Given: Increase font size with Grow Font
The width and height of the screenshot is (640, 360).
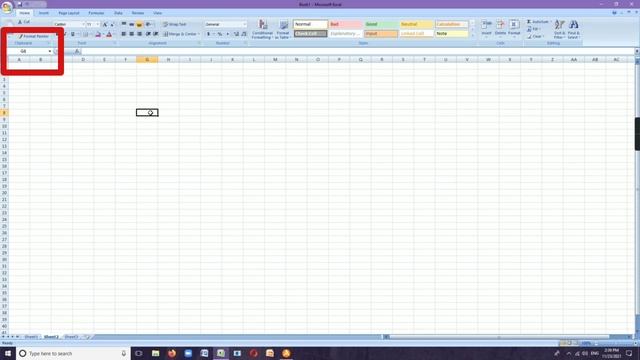Looking at the screenshot, I should click(105, 24).
